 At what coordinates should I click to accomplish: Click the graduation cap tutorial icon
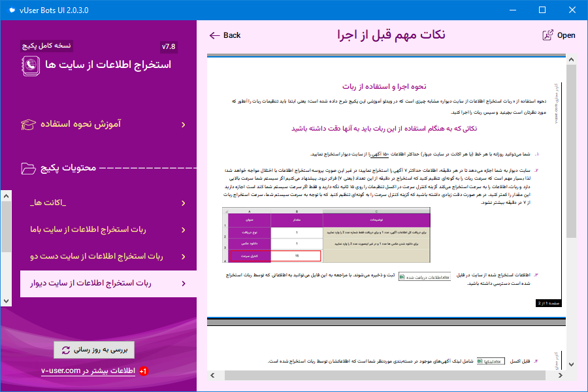coord(29,125)
